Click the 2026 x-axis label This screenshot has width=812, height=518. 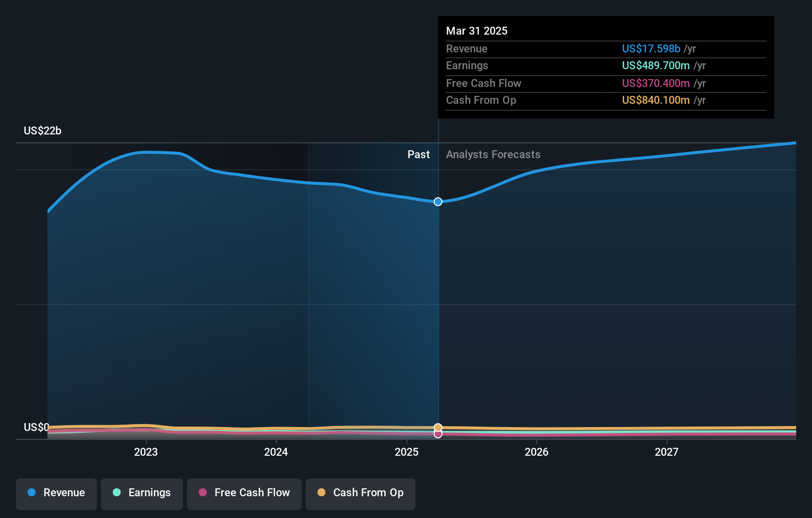(537, 452)
